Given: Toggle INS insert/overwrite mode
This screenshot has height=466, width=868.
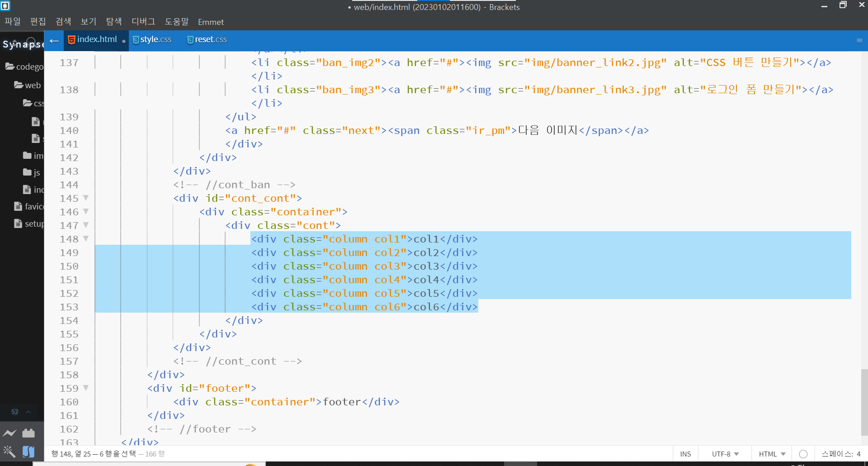Looking at the screenshot, I should pyautogui.click(x=685, y=454).
